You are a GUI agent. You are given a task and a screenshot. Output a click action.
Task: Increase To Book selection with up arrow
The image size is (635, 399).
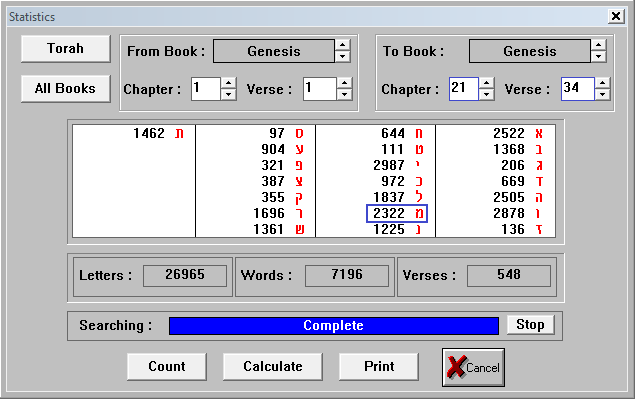pos(599,45)
